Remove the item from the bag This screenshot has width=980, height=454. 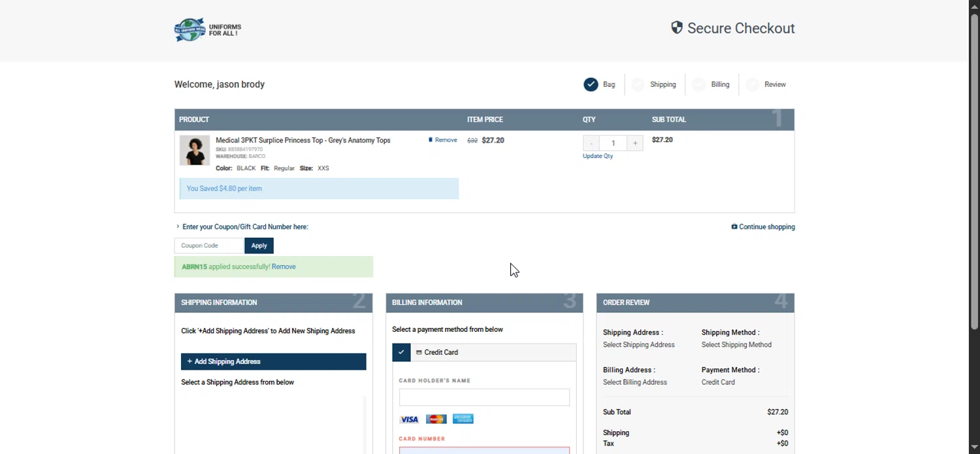click(x=443, y=140)
